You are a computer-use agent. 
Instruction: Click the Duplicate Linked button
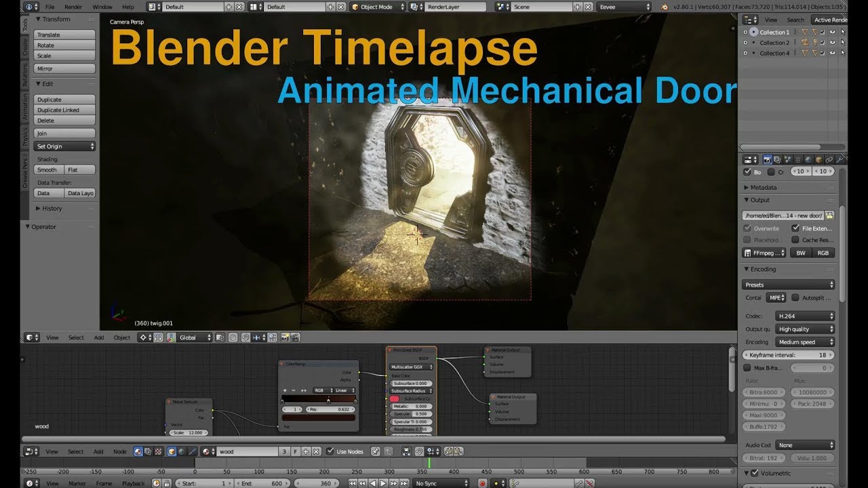point(64,110)
